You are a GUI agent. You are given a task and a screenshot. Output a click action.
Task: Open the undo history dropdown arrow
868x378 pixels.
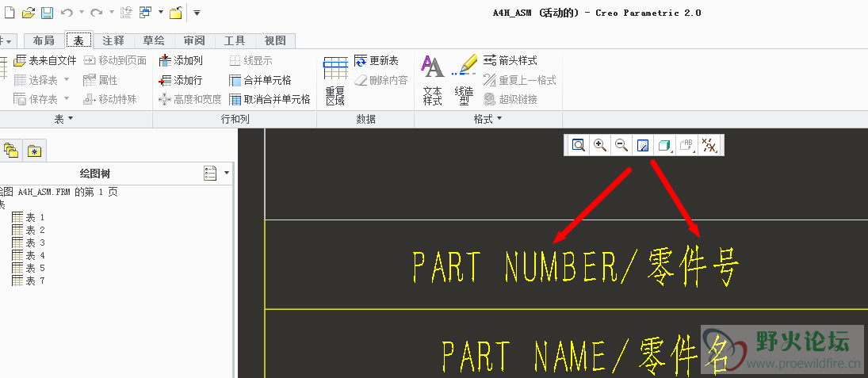pyautogui.click(x=82, y=12)
